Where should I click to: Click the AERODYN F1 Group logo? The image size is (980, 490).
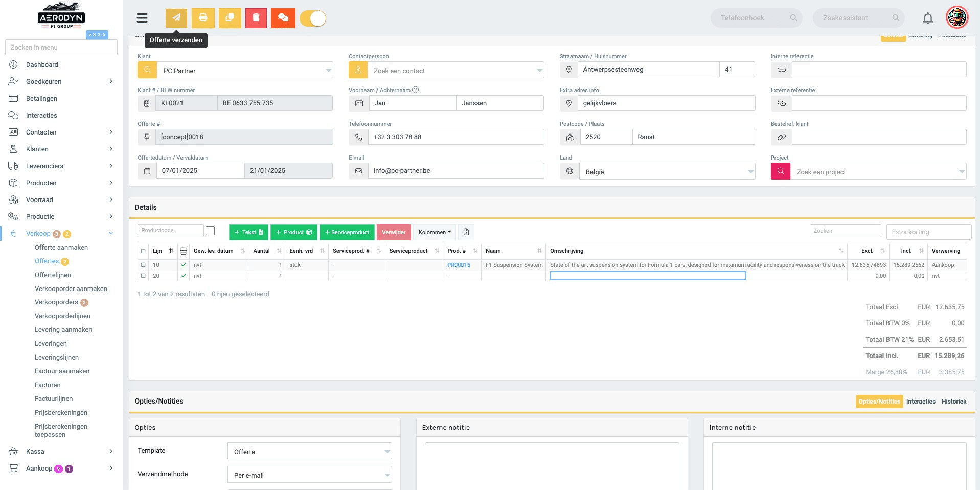pyautogui.click(x=61, y=15)
